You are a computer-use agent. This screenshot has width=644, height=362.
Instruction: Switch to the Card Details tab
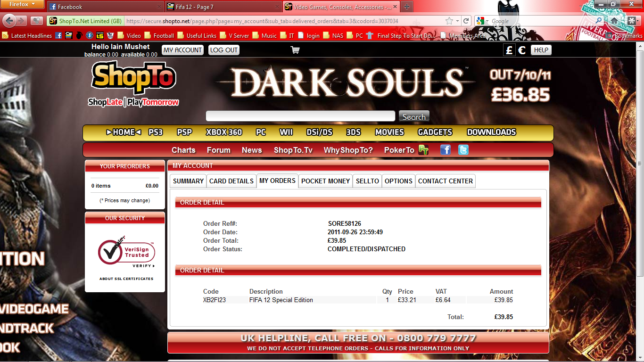(231, 181)
